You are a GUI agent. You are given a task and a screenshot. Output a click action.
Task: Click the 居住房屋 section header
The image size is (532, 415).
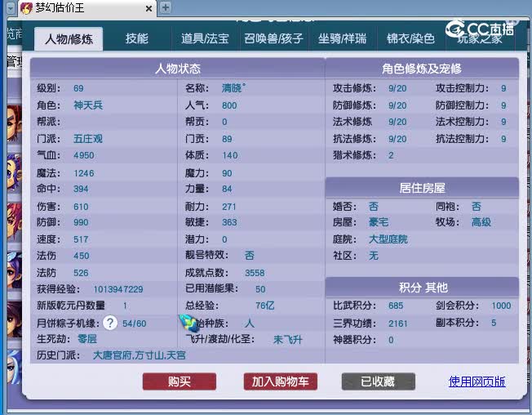click(x=422, y=188)
